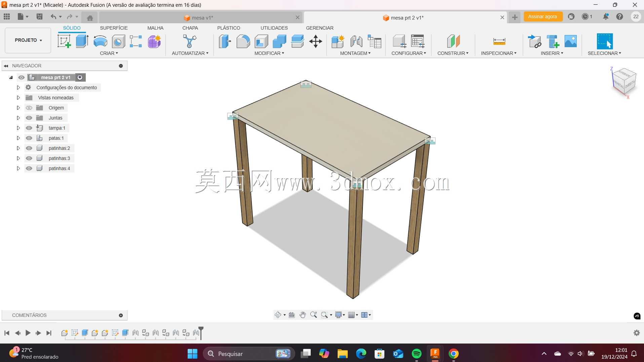Toggle visibility of mesa prt 2 v1 root
644x362 pixels.
pyautogui.click(x=22, y=77)
